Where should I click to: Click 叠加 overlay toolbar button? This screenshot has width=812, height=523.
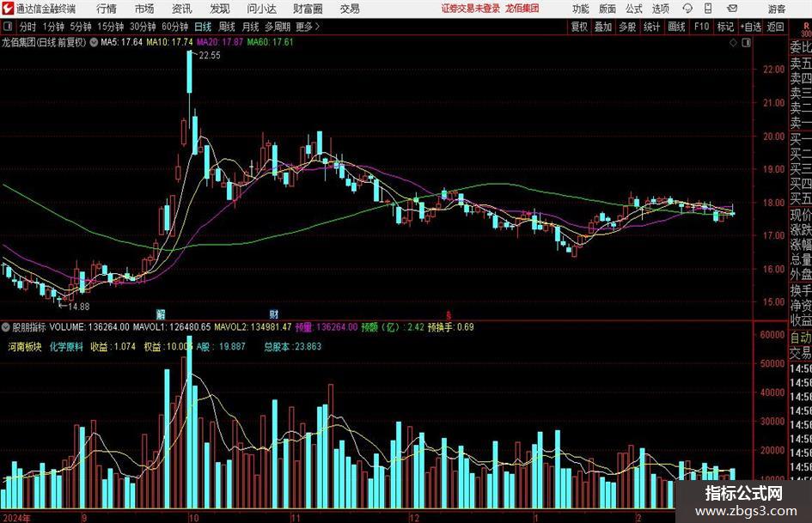603,27
